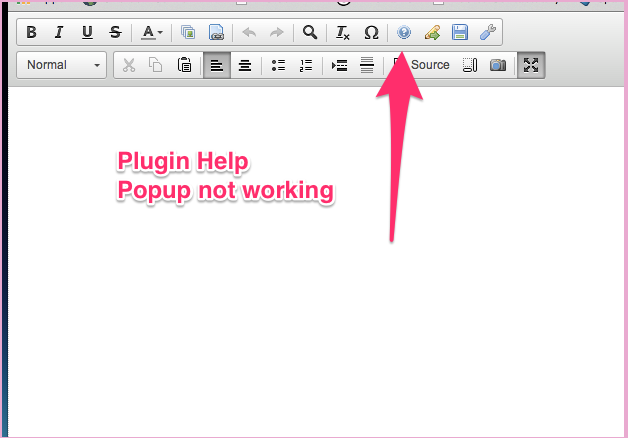The width and height of the screenshot is (628, 438).
Task: Align text left
Action: coord(217,65)
